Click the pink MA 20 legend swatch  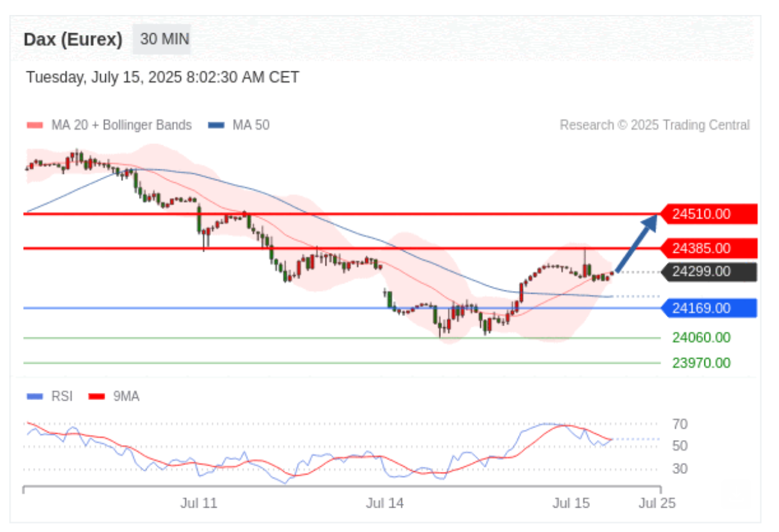pos(35,126)
